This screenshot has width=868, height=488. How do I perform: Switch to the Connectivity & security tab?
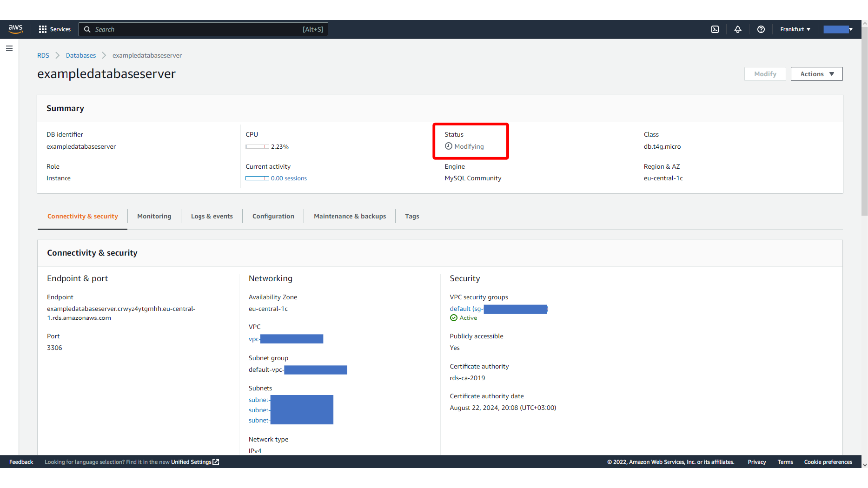[x=83, y=217]
